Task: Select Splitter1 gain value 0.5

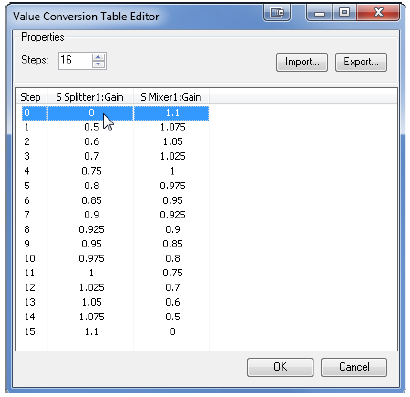Action: [x=91, y=127]
